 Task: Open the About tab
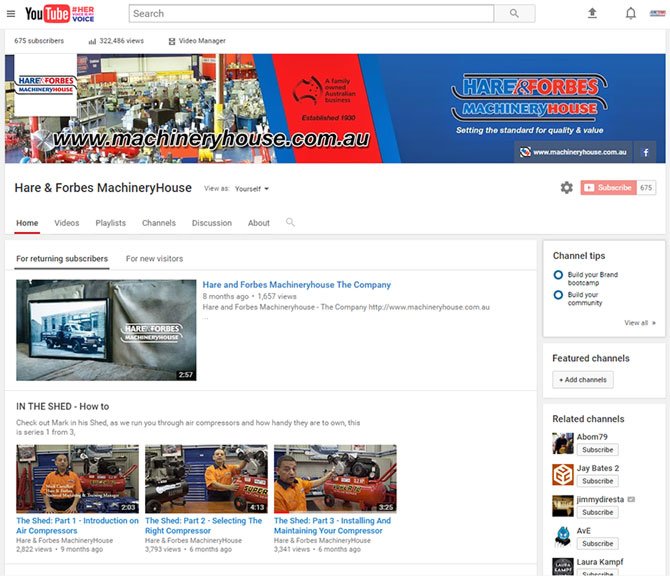(x=259, y=223)
